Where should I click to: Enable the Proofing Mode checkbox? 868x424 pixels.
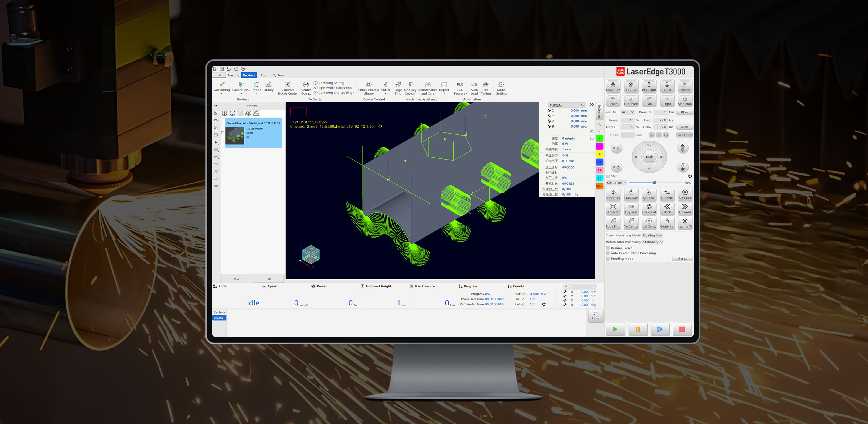pyautogui.click(x=608, y=259)
